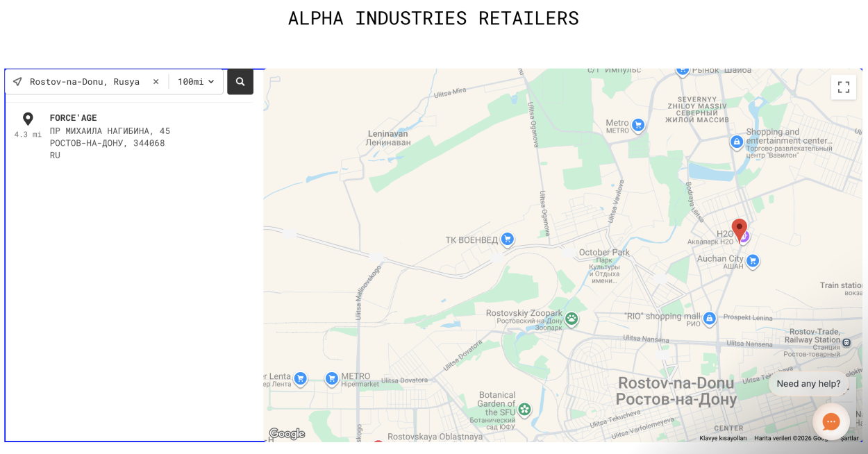Click the magnifier search button
Screen dimensions: 868x454
click(x=240, y=82)
